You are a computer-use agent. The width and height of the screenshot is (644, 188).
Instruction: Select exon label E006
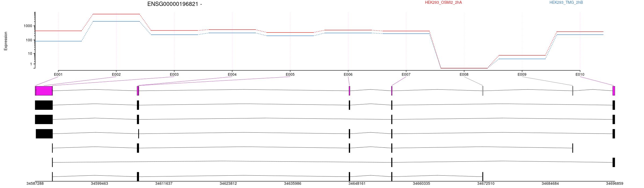pos(348,74)
